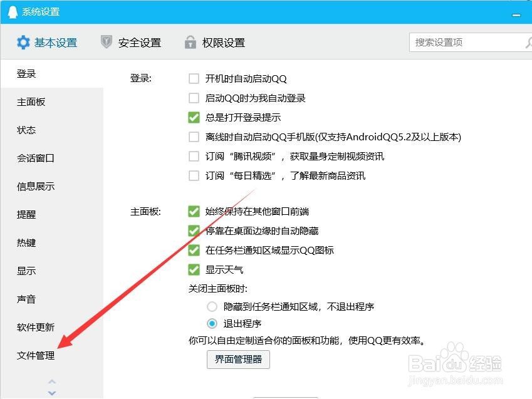Uncheck the 显示天气 checkbox
This screenshot has width=532, height=399.
point(194,270)
